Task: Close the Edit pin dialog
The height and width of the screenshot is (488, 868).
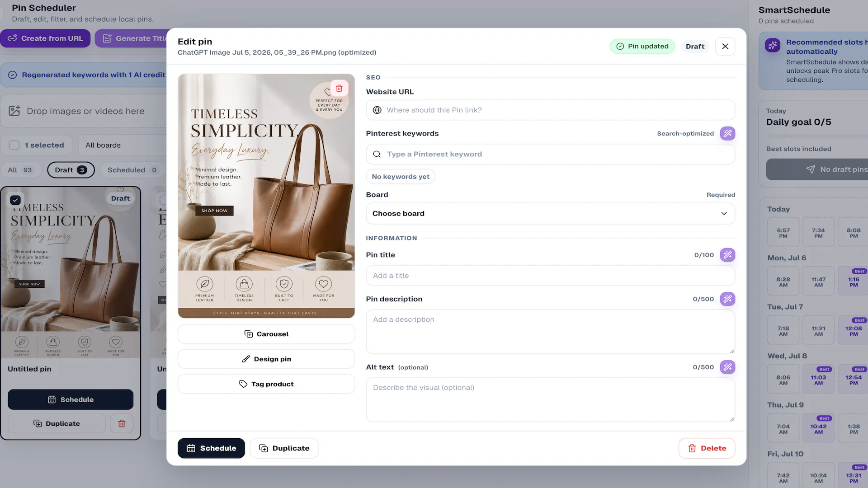Action: pos(725,46)
